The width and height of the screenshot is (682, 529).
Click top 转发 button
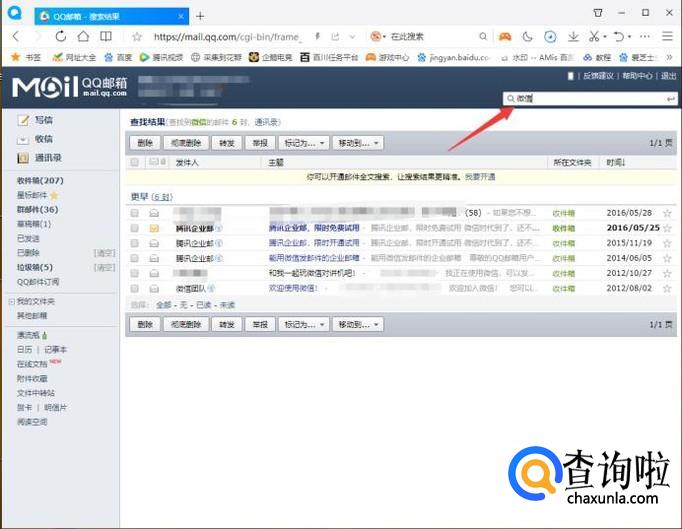click(x=227, y=143)
